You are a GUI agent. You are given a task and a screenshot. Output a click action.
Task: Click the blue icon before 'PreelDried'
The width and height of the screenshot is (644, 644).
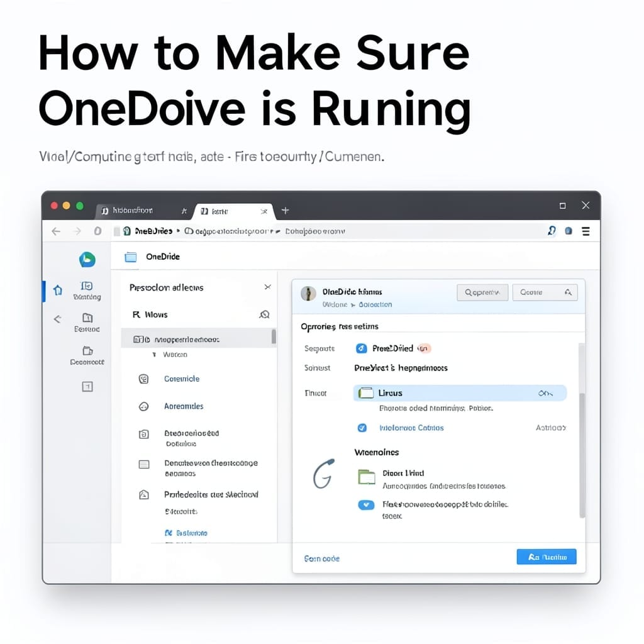[361, 348]
